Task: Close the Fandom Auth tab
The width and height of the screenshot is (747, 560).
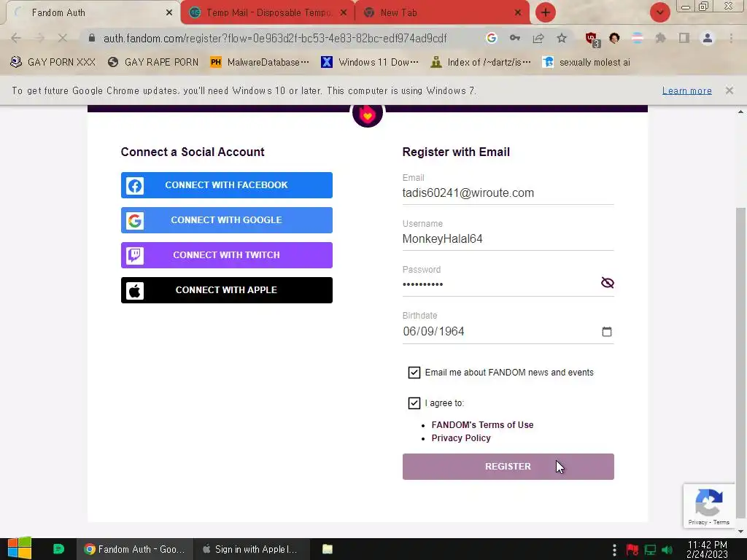Action: tap(169, 13)
